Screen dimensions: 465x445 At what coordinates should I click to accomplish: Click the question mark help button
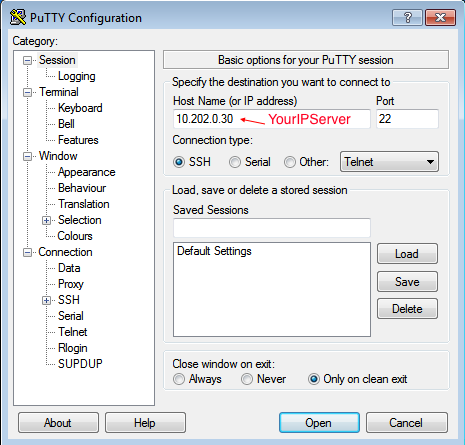407,17
